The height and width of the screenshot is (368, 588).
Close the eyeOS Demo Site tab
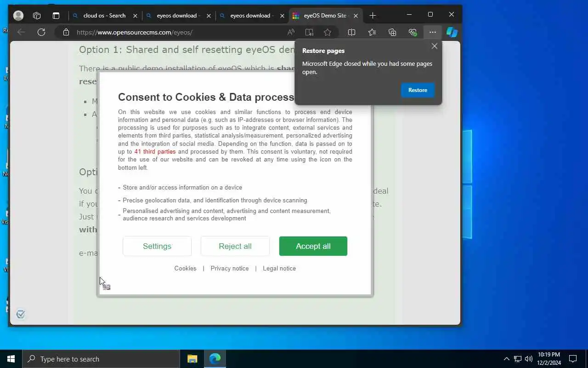coord(356,16)
